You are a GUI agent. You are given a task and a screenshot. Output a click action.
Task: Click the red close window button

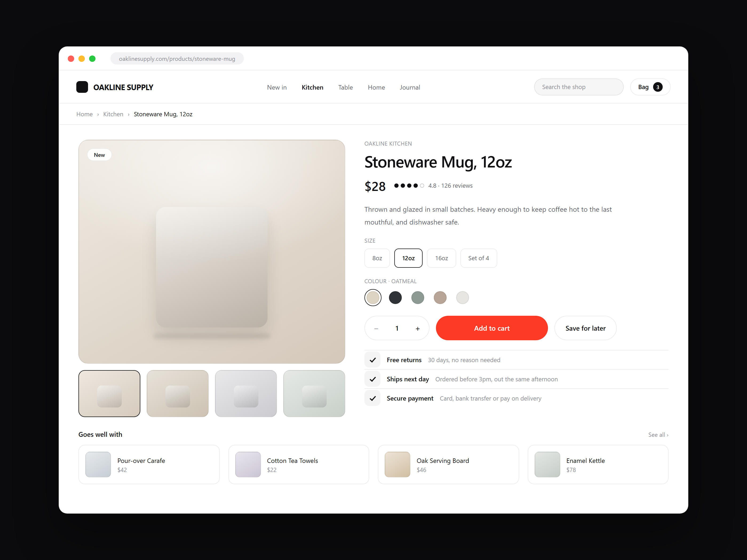(x=71, y=59)
